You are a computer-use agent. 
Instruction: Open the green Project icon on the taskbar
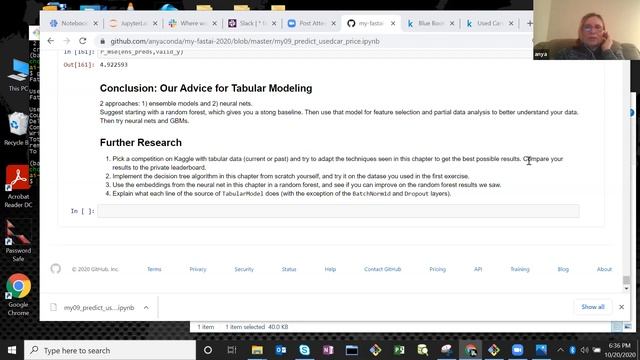(x=399, y=350)
